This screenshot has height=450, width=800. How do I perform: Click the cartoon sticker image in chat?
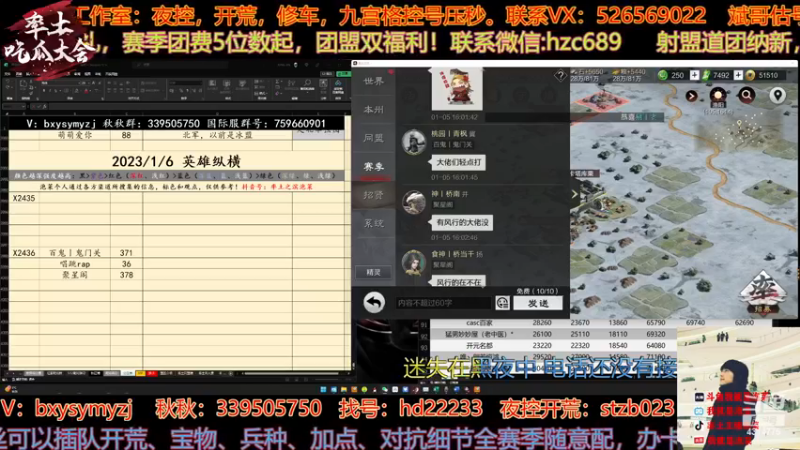point(457,89)
